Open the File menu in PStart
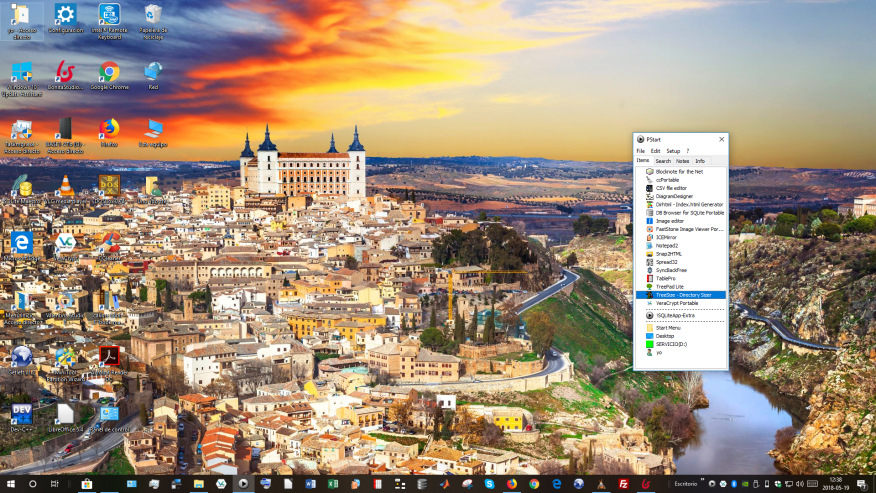Viewport: 876px width, 493px height. tap(641, 151)
